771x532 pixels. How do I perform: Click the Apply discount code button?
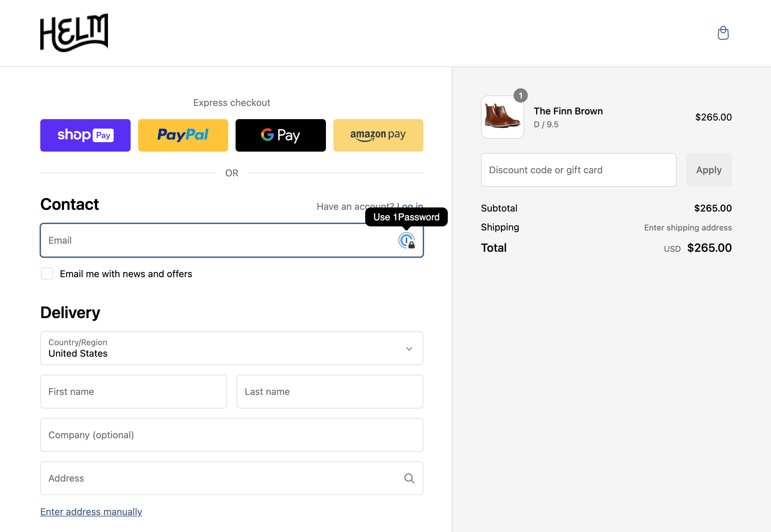click(709, 170)
